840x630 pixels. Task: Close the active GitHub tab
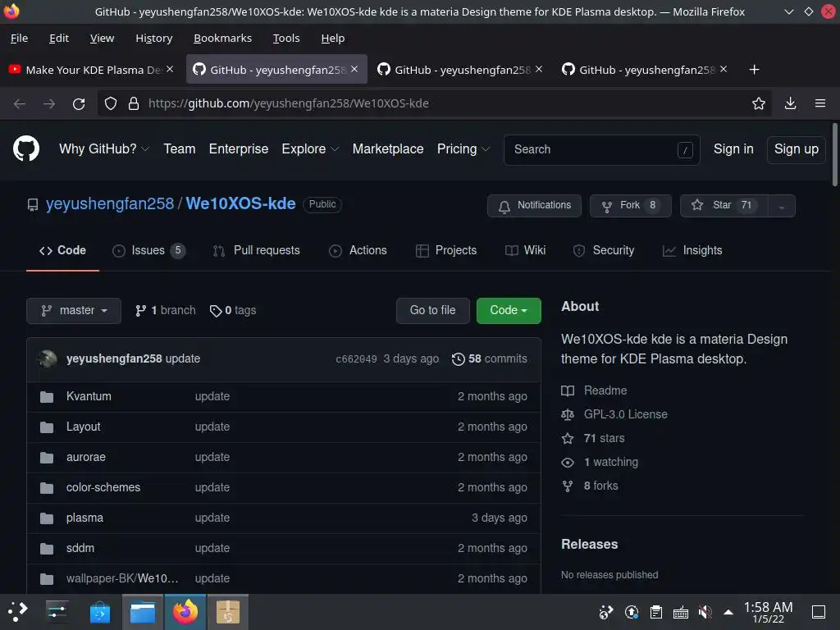354,69
